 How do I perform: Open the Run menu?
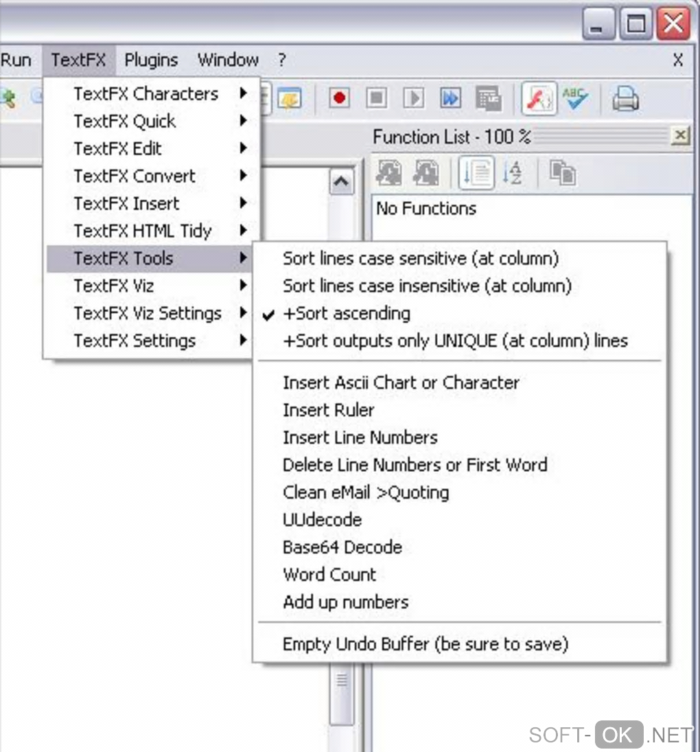click(16, 60)
